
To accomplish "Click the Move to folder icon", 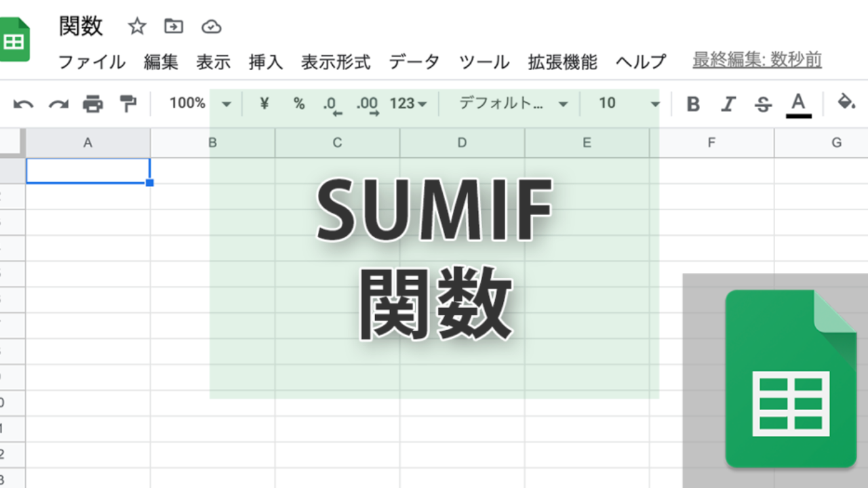I will click(x=174, y=26).
